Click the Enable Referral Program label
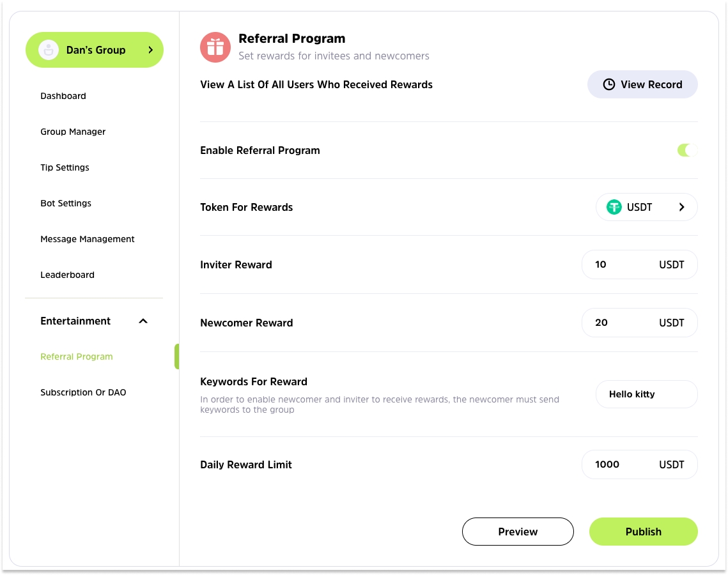The width and height of the screenshot is (728, 575). coord(260,150)
